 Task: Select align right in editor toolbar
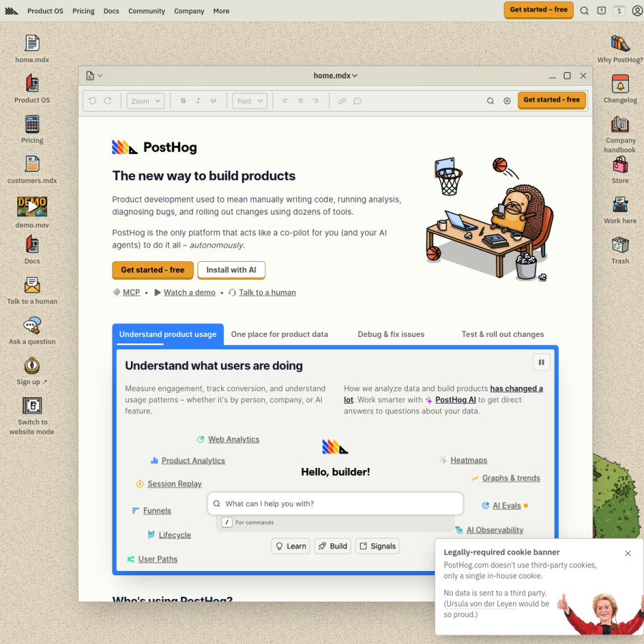[x=316, y=101]
